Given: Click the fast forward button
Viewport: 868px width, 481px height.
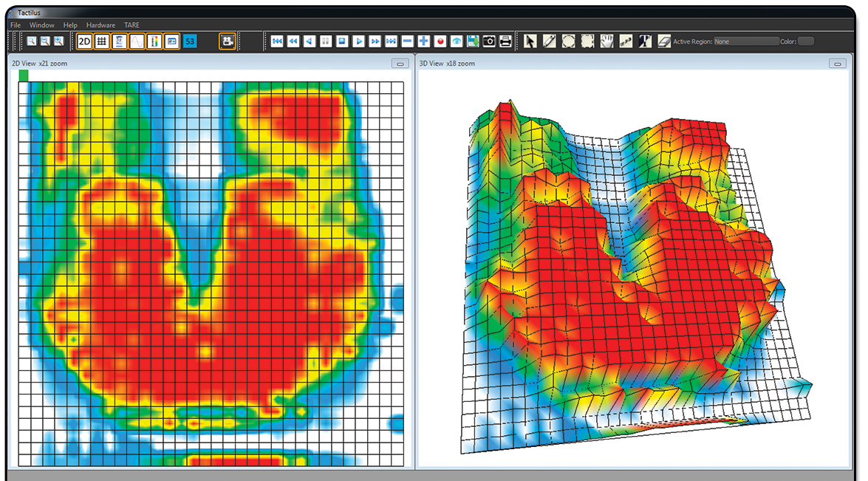Looking at the screenshot, I should (x=375, y=41).
